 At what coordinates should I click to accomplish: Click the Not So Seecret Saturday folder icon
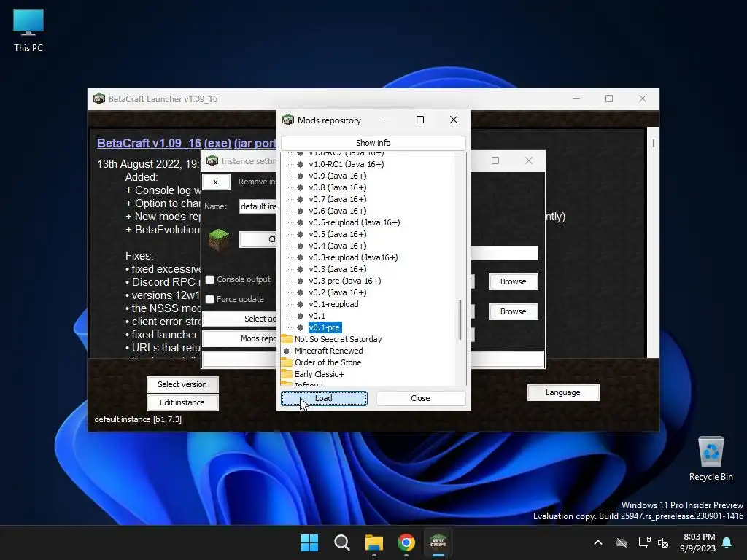[287, 339]
